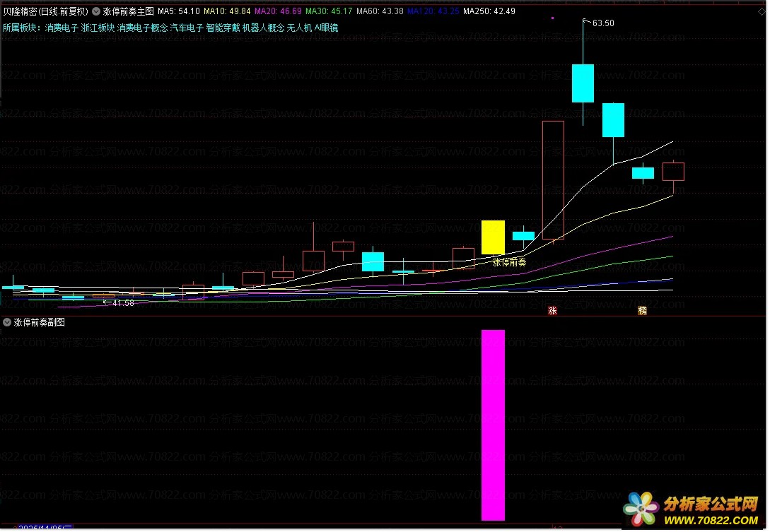This screenshot has width=770, height=532.
Task: Click the 涨停前奏 signal text label
Action: tap(509, 263)
